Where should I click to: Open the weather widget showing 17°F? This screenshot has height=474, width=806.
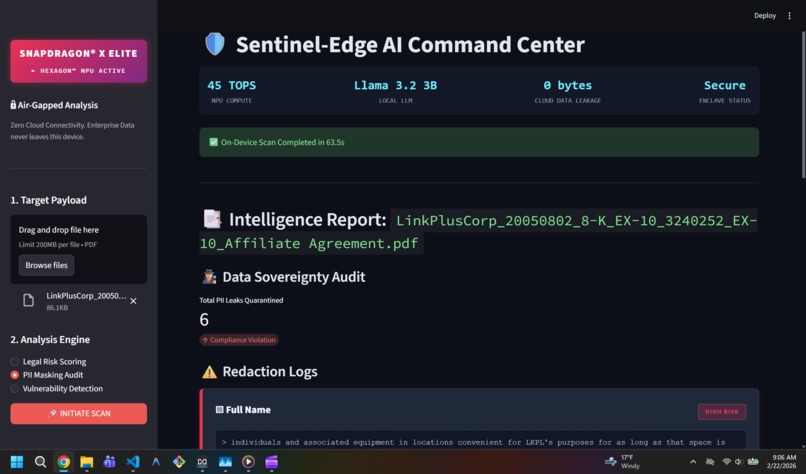point(623,462)
